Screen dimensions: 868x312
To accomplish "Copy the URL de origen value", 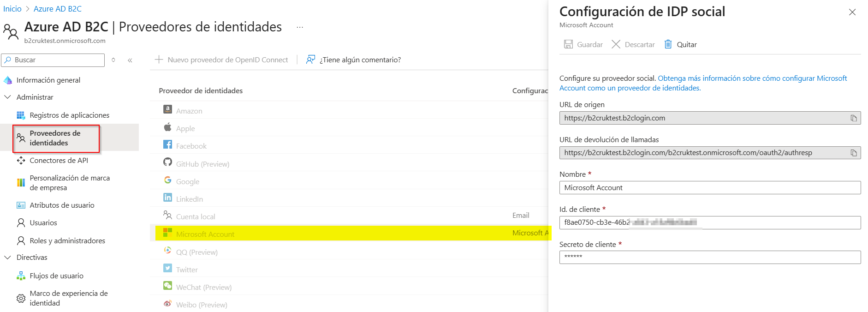I will (854, 118).
